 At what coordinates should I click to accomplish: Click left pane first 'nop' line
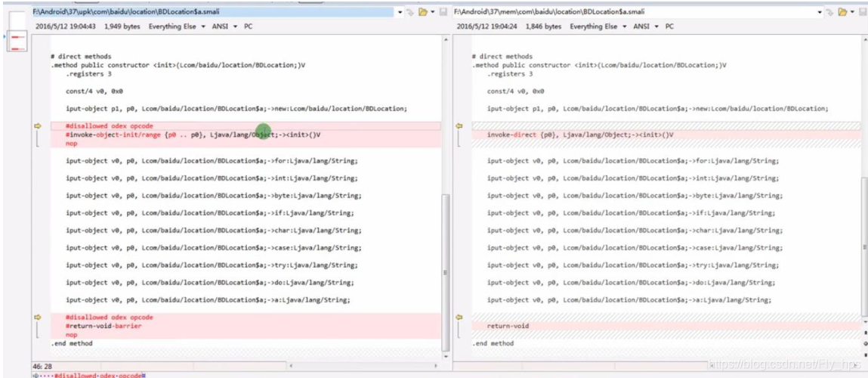point(72,144)
